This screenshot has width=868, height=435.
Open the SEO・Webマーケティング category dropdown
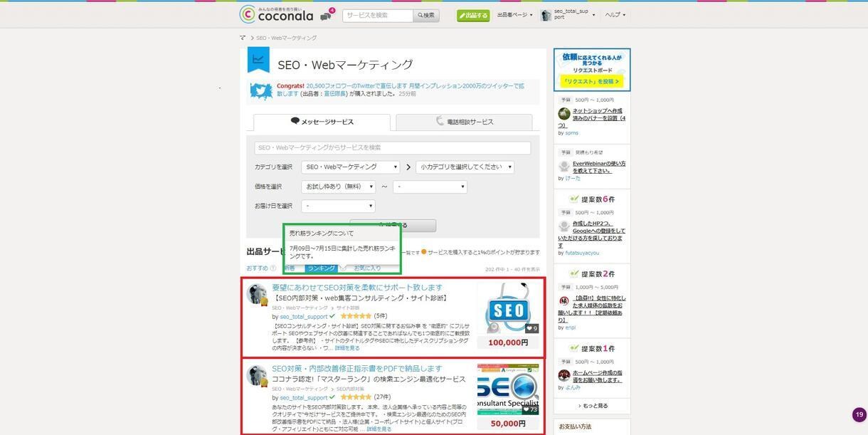pyautogui.click(x=351, y=167)
